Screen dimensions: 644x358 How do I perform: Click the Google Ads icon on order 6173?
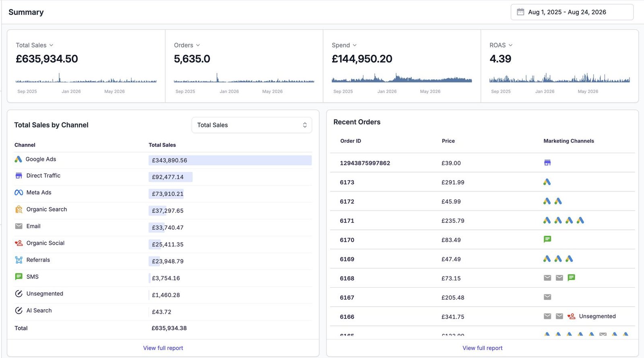[547, 182]
